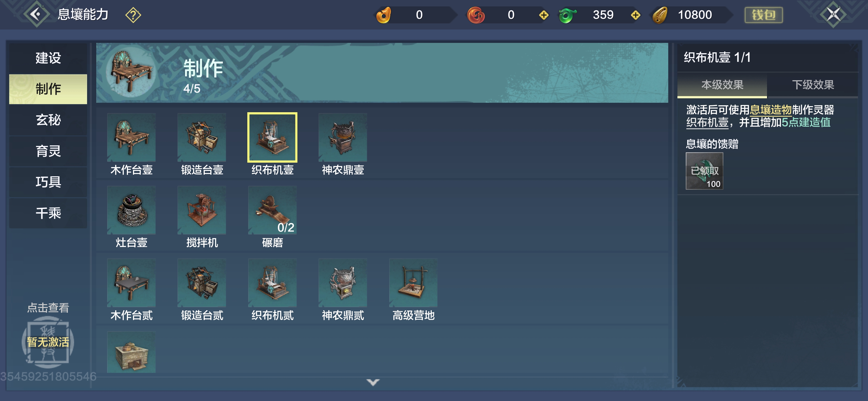Open the 建设 sidebar category
The height and width of the screenshot is (401, 868).
(x=48, y=58)
